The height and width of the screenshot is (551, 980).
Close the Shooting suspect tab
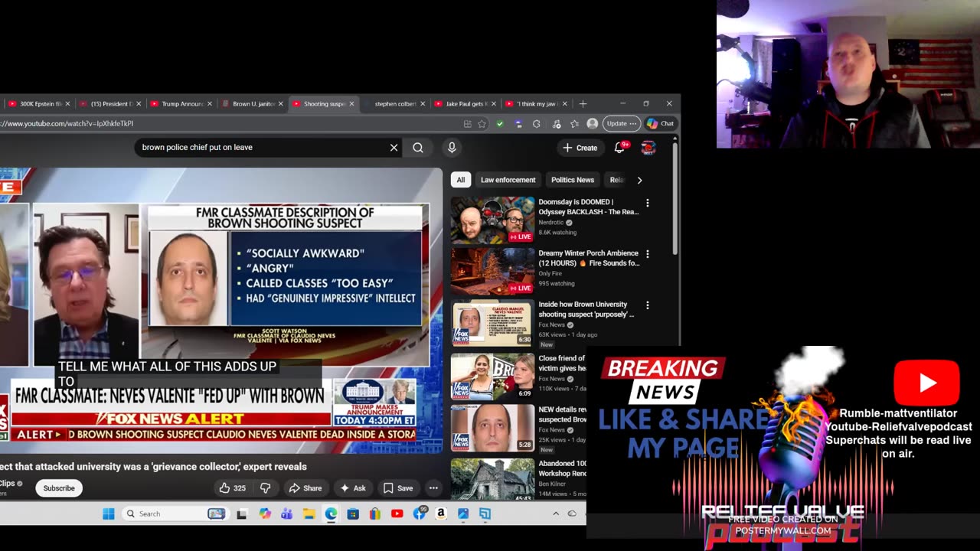[x=352, y=103]
